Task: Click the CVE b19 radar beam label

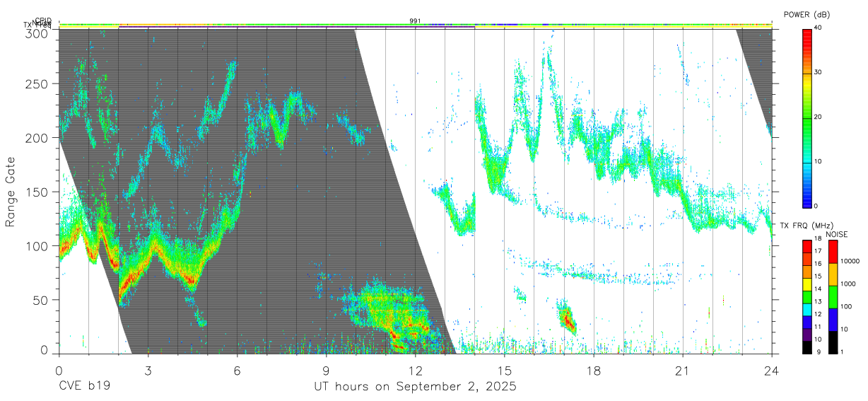Action: coord(84,387)
